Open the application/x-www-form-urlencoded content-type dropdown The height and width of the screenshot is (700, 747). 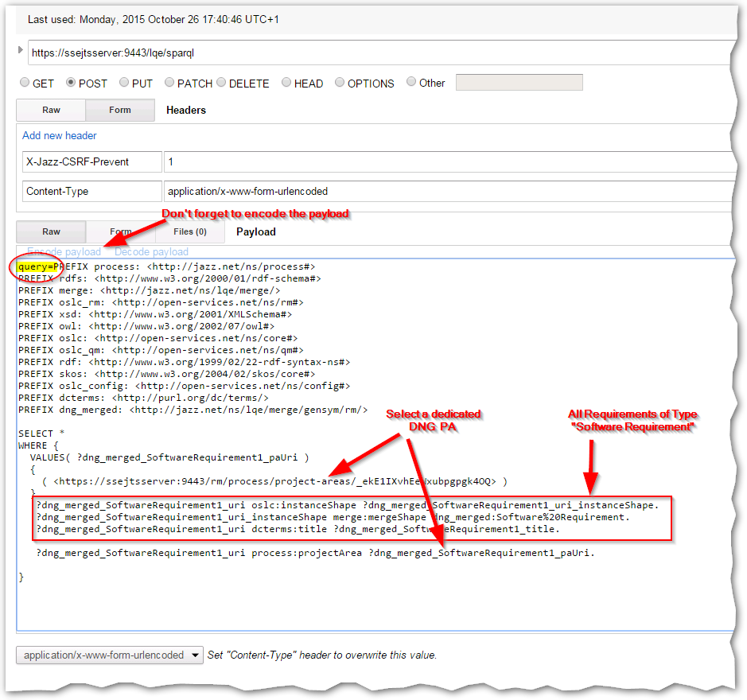(111, 655)
